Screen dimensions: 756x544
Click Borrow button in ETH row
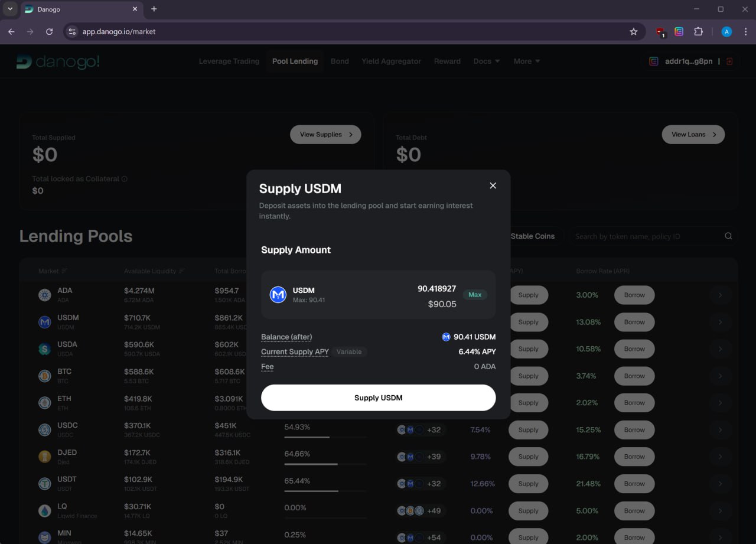(x=634, y=403)
